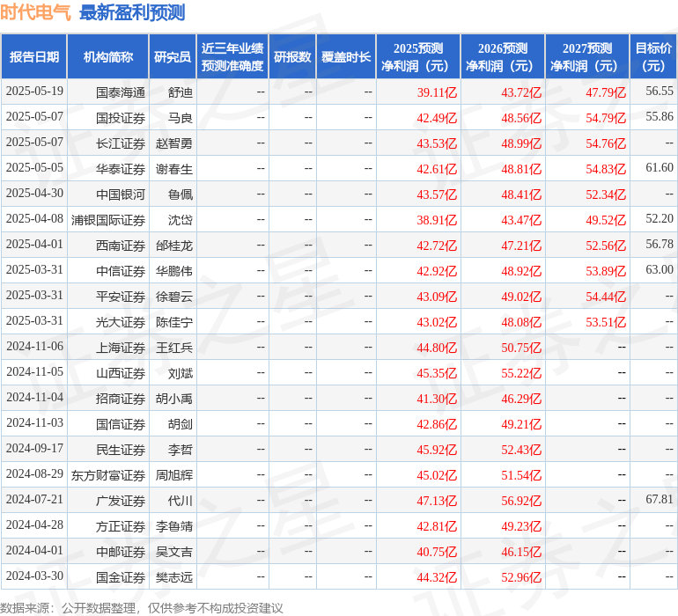This screenshot has width=678, height=616.
Task: Click researcher name 赵智勇
Action: 174,143
